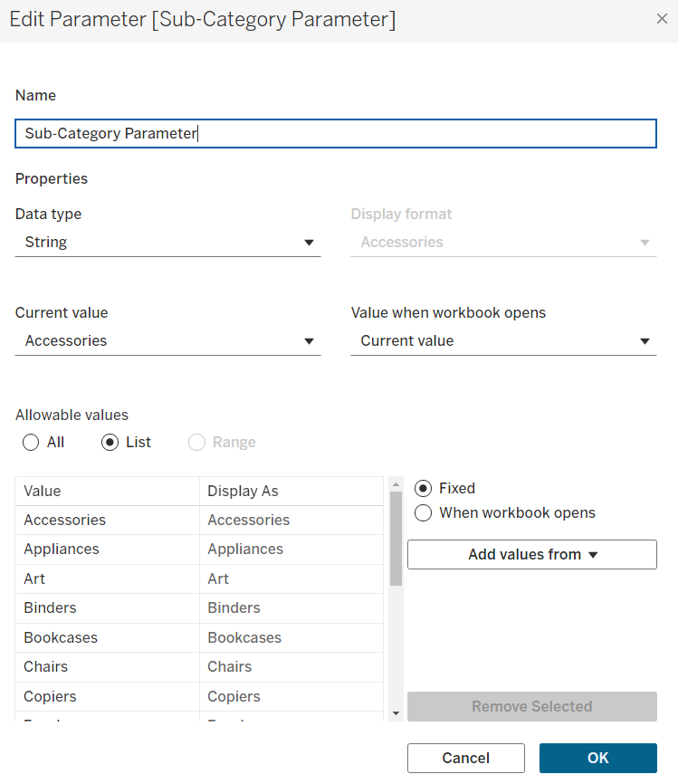The image size is (678, 784).
Task: Open the Data type dropdown
Action: pos(167,243)
